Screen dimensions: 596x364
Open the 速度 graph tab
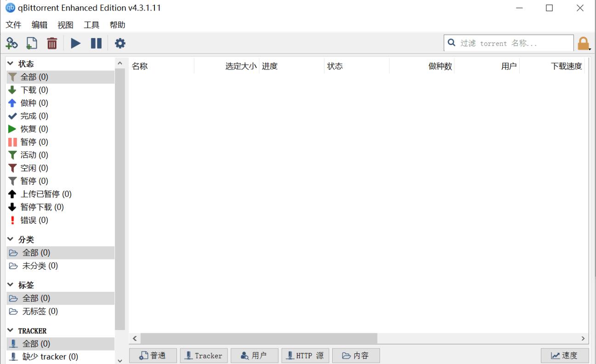(x=565, y=356)
